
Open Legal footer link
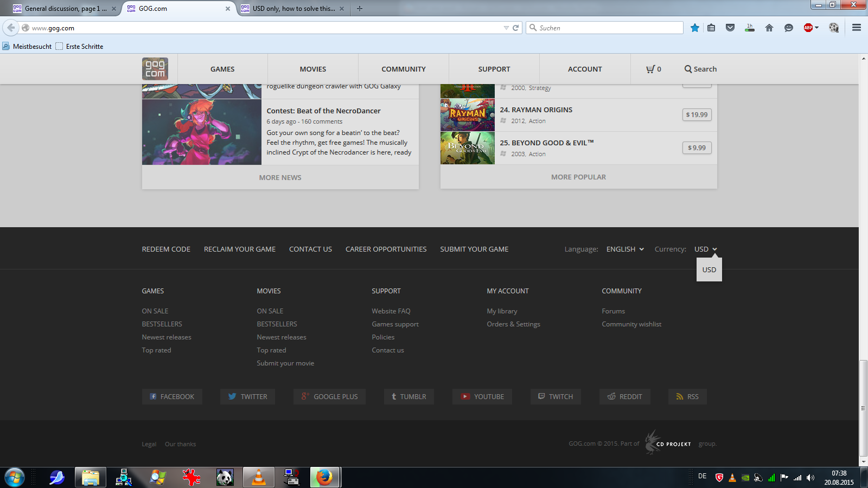pyautogui.click(x=149, y=444)
